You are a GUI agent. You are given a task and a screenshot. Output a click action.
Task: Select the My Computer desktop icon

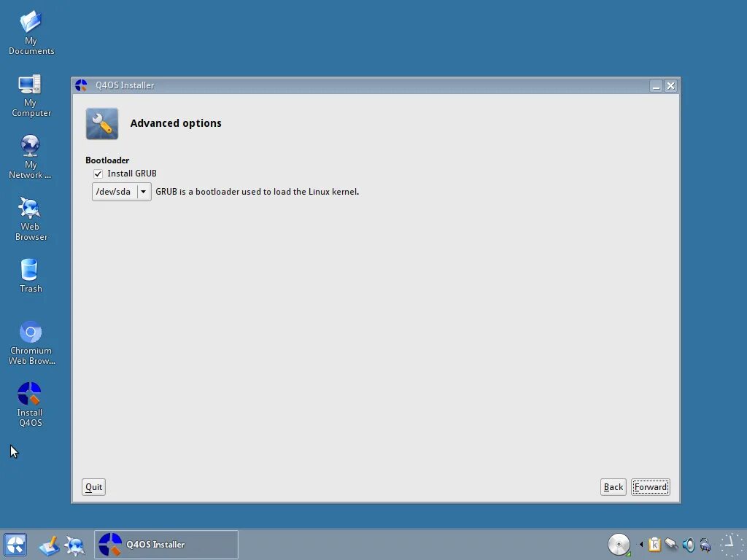31,96
